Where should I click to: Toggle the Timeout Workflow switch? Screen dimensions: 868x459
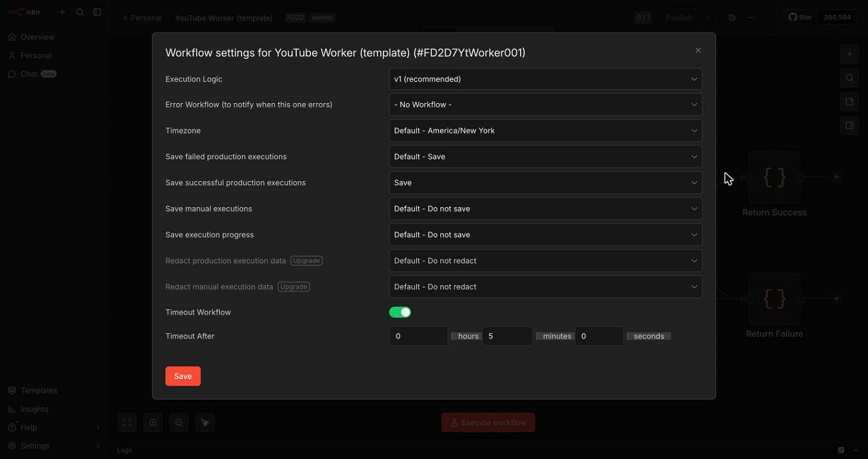click(x=400, y=312)
